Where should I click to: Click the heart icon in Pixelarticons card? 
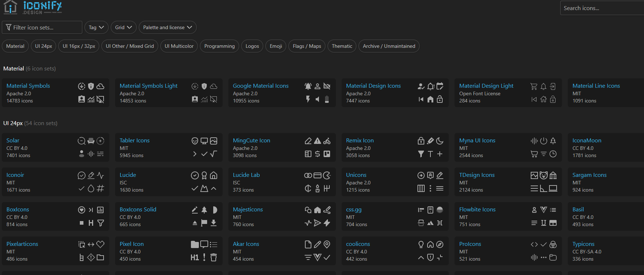pyautogui.click(x=100, y=244)
